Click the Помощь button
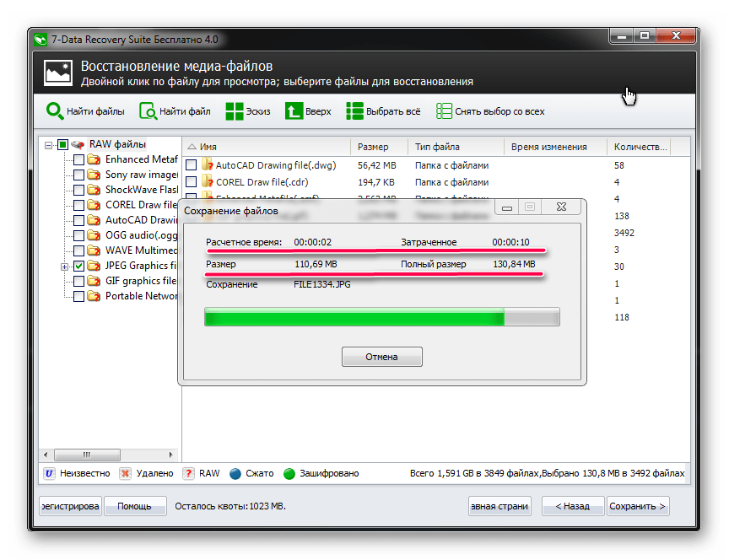 135,506
